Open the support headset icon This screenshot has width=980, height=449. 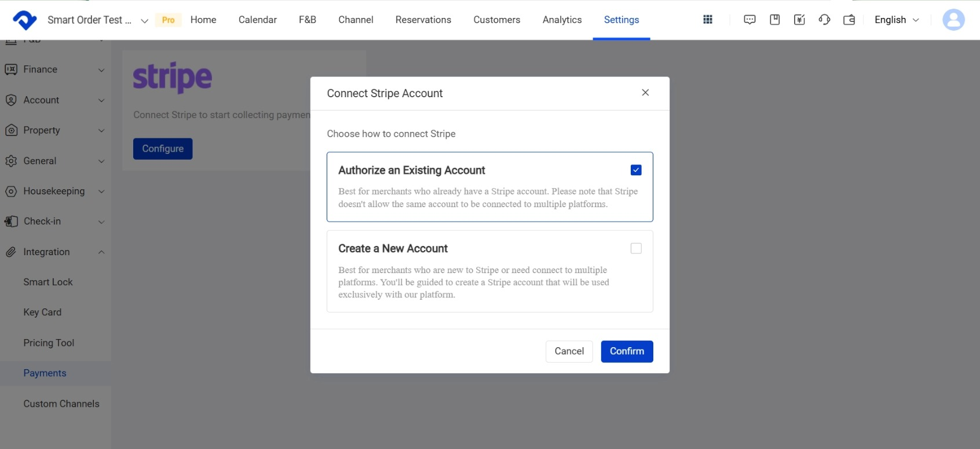(824, 20)
